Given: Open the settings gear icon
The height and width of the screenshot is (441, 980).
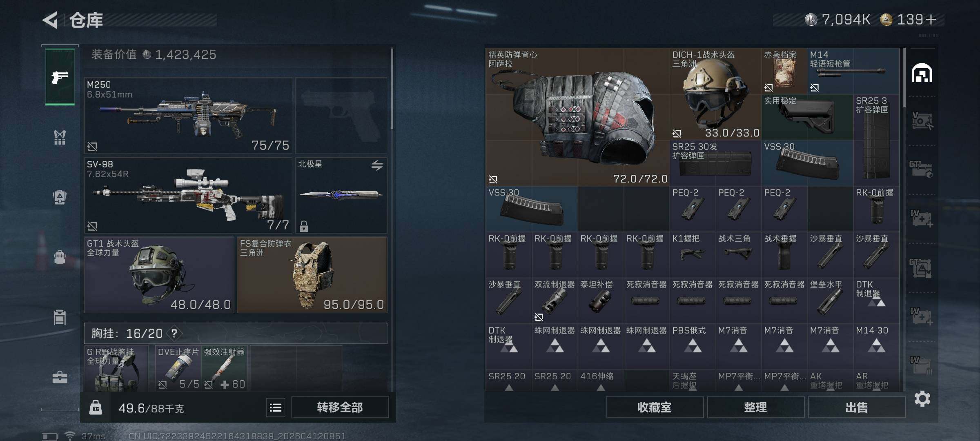Looking at the screenshot, I should 922,399.
